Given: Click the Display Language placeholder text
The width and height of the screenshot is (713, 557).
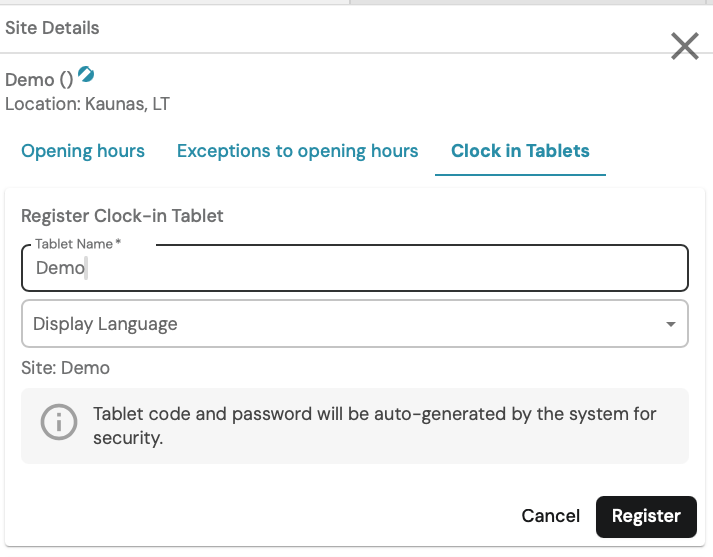Looking at the screenshot, I should (105, 324).
